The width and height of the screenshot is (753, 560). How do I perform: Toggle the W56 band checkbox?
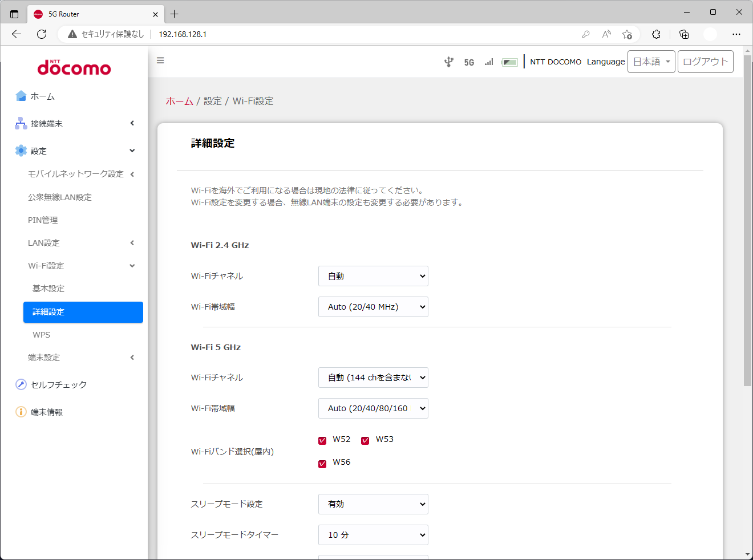[x=322, y=464]
